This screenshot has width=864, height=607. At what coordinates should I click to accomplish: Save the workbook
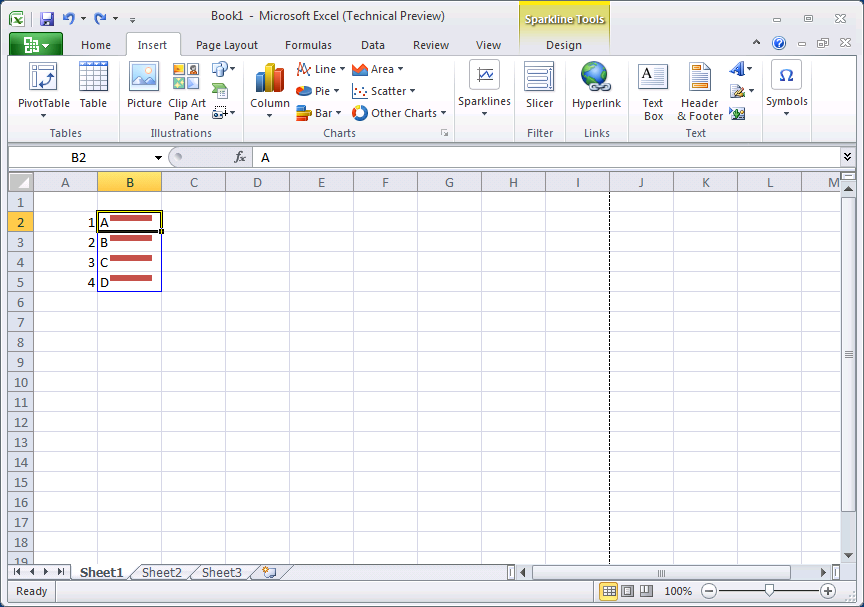pos(47,19)
